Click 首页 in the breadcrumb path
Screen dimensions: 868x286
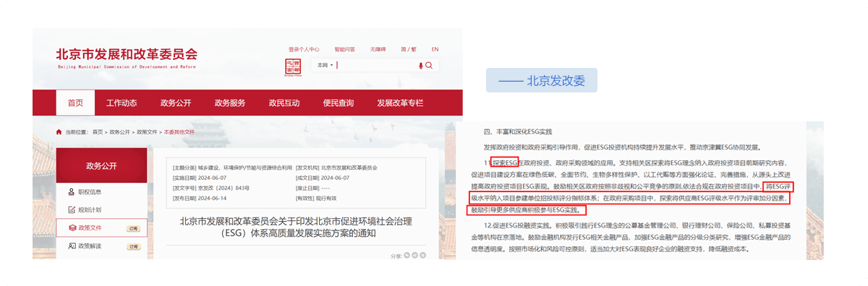[98, 132]
